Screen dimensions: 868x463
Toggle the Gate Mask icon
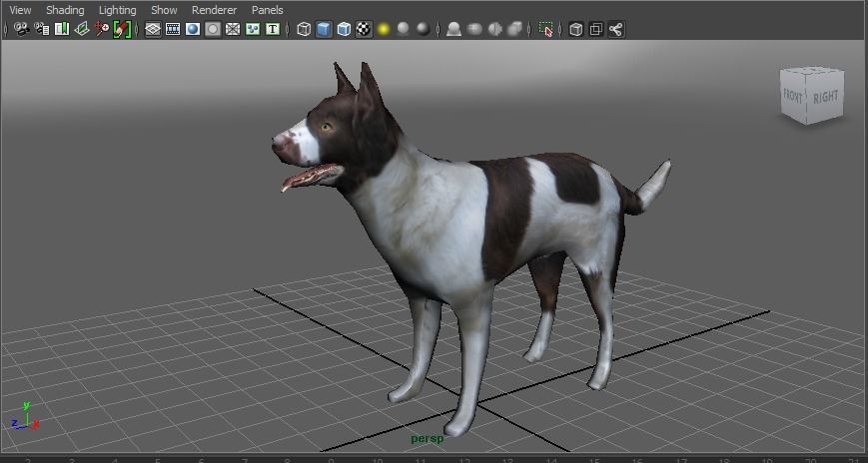[213, 29]
